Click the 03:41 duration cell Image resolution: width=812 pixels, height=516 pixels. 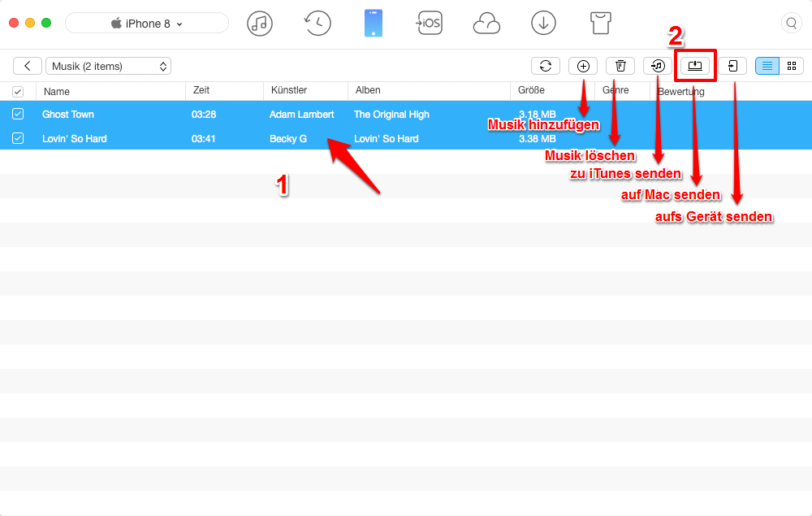[x=204, y=138]
